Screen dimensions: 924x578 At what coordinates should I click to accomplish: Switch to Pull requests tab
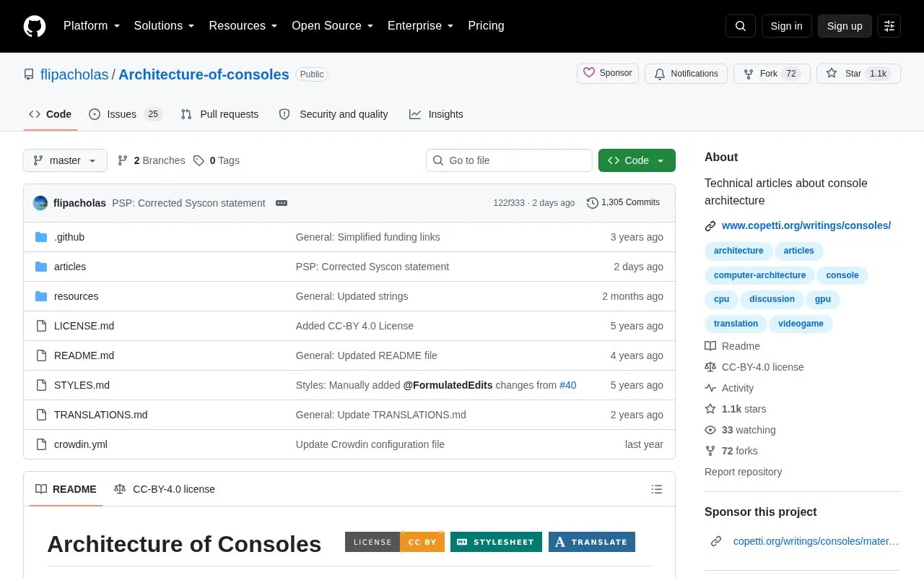pyautogui.click(x=219, y=114)
